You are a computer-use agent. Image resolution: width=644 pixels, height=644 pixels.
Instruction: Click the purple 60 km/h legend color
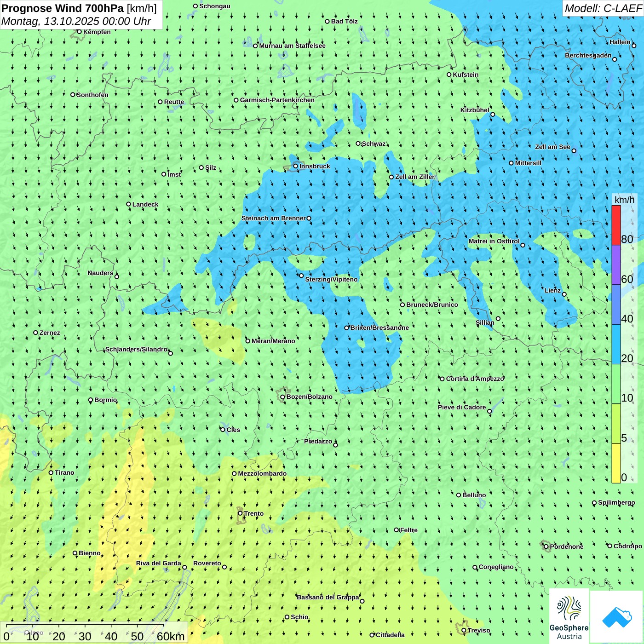pos(616,265)
